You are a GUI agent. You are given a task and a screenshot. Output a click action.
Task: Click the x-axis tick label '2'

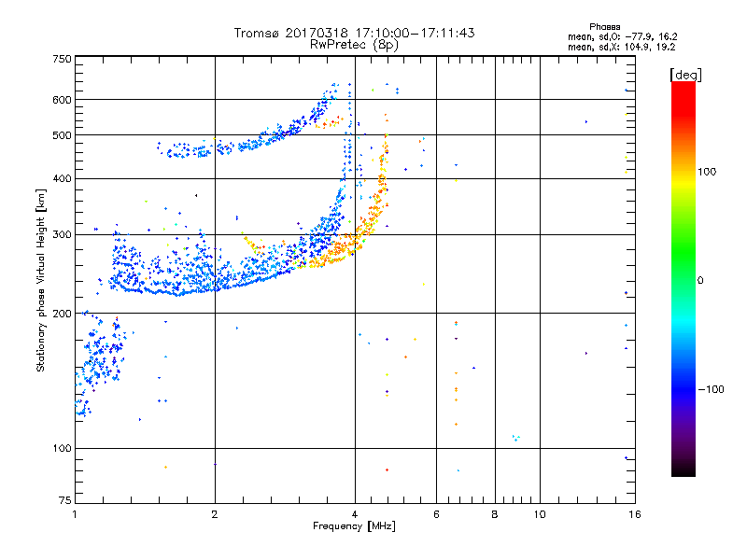(215, 514)
